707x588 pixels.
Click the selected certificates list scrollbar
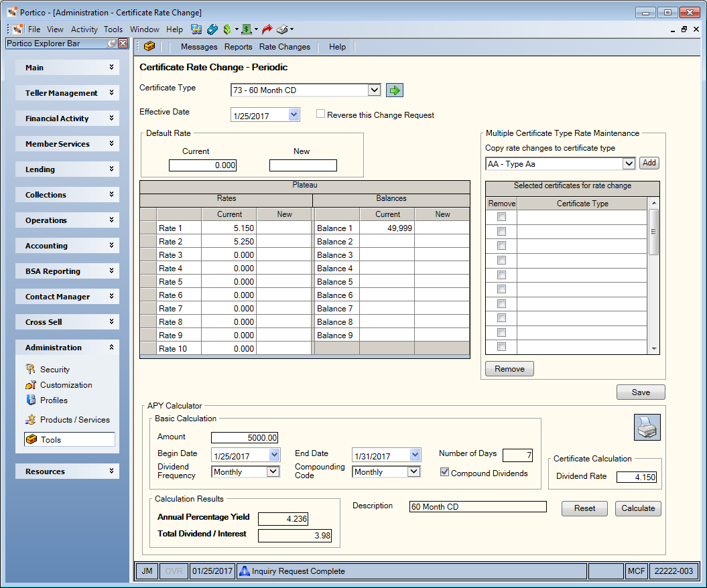(x=654, y=276)
